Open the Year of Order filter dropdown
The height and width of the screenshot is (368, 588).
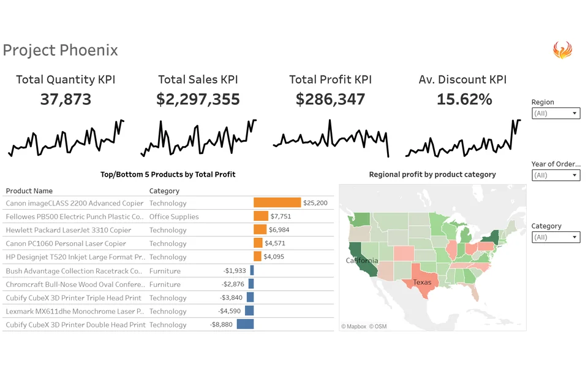(556, 175)
